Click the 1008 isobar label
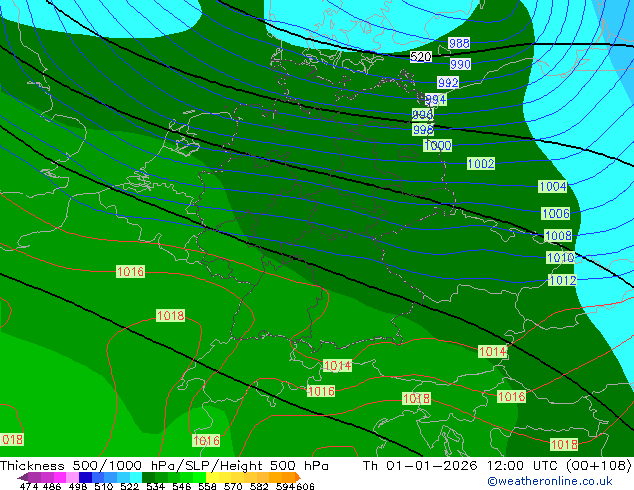The image size is (634, 490). [x=558, y=235]
